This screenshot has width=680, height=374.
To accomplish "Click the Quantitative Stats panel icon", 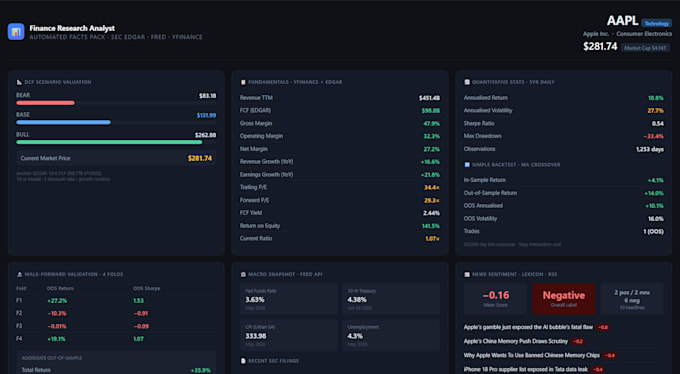I will [467, 82].
